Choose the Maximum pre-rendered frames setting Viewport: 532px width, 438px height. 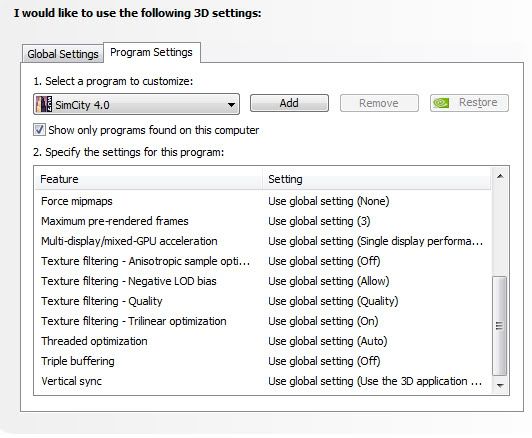(319, 221)
